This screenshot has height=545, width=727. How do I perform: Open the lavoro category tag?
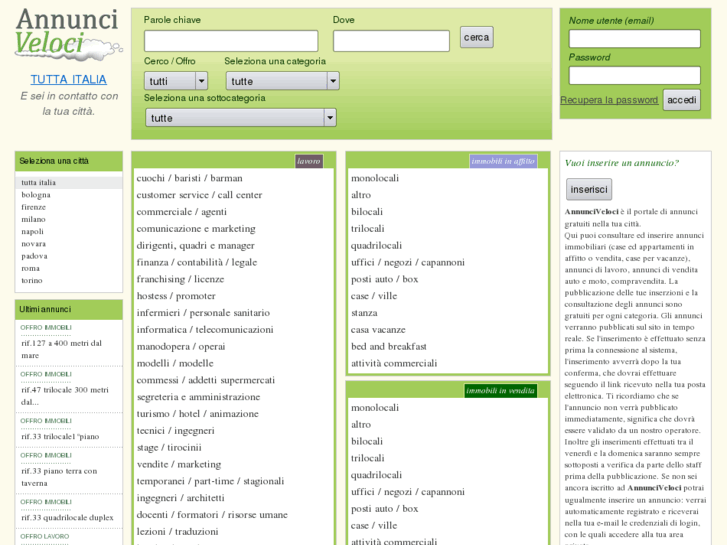click(x=309, y=161)
